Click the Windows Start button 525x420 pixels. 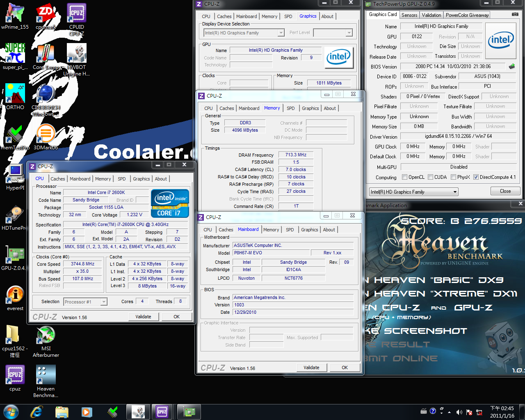(x=11, y=411)
